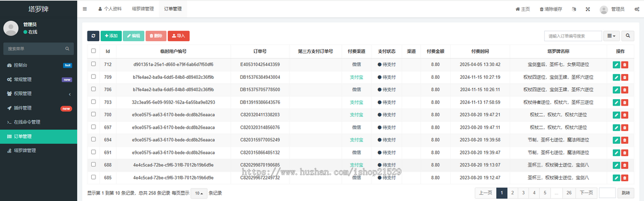
Task: Check the checkbox for order Id 697
Action: 93,127
